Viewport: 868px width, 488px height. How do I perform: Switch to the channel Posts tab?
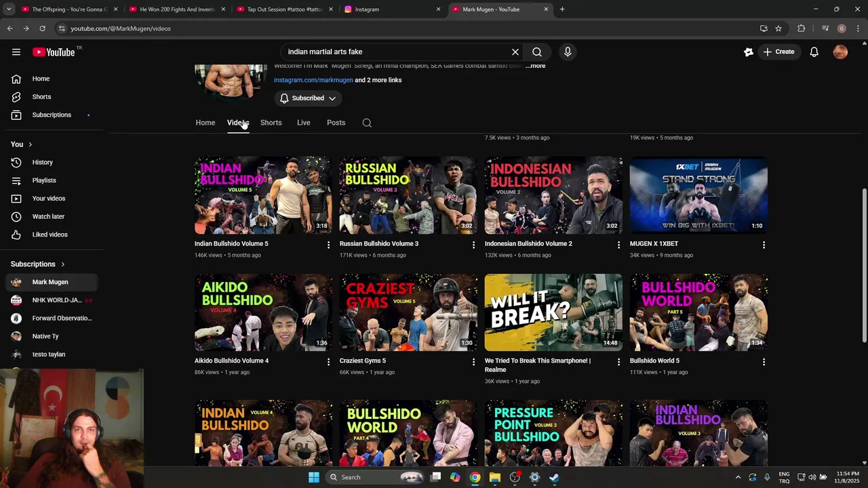point(336,123)
